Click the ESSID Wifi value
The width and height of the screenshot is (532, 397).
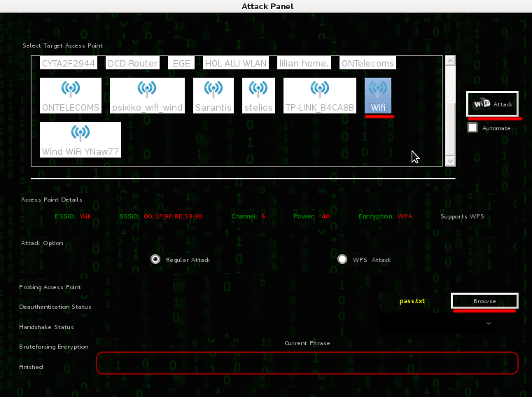pyautogui.click(x=85, y=216)
